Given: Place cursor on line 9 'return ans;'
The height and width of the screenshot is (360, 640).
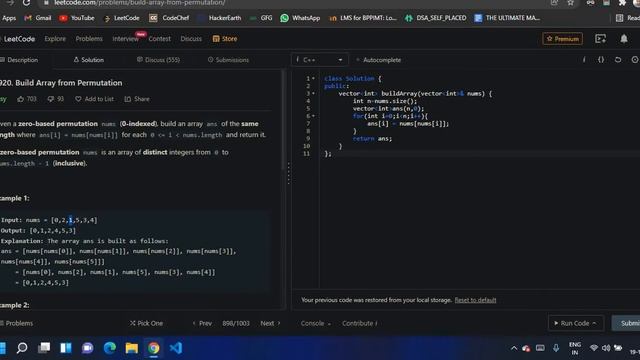Looking at the screenshot, I should (x=372, y=139).
